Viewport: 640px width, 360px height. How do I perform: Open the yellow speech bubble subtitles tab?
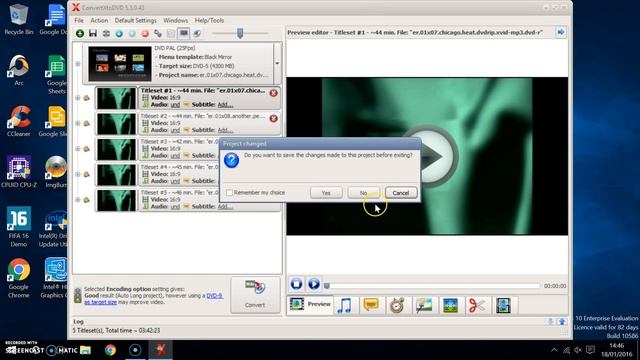pyautogui.click(x=371, y=305)
